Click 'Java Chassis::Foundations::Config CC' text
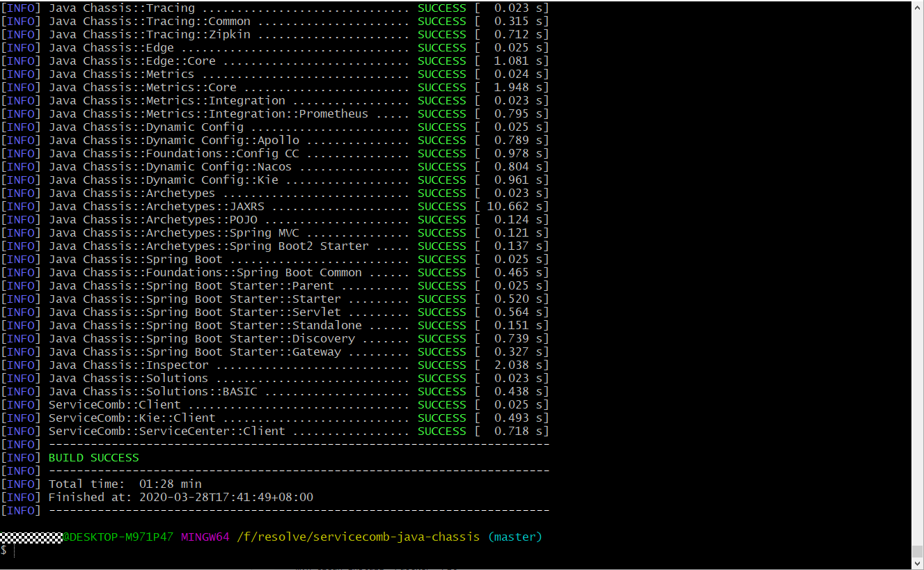Viewport: 924px width, 570px height. [174, 154]
